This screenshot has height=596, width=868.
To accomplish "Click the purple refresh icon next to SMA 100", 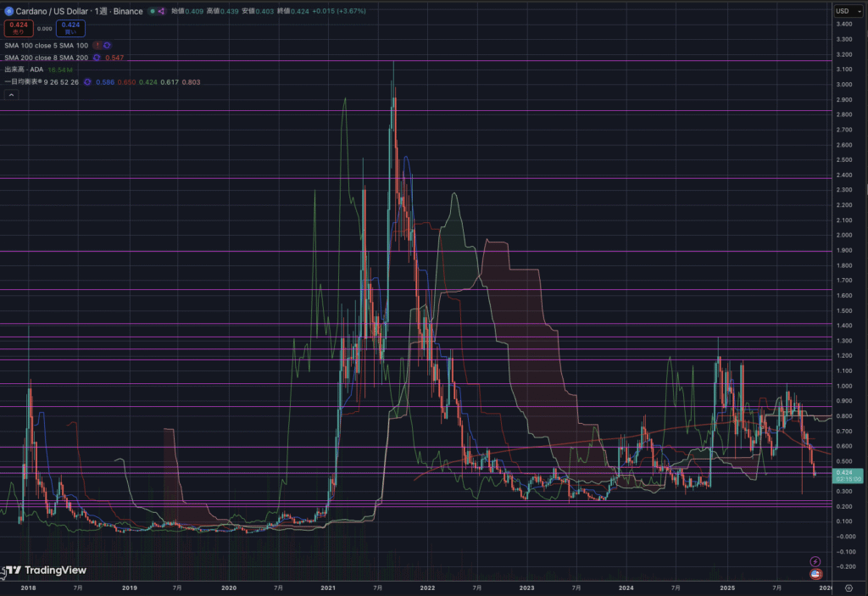I will [108, 44].
